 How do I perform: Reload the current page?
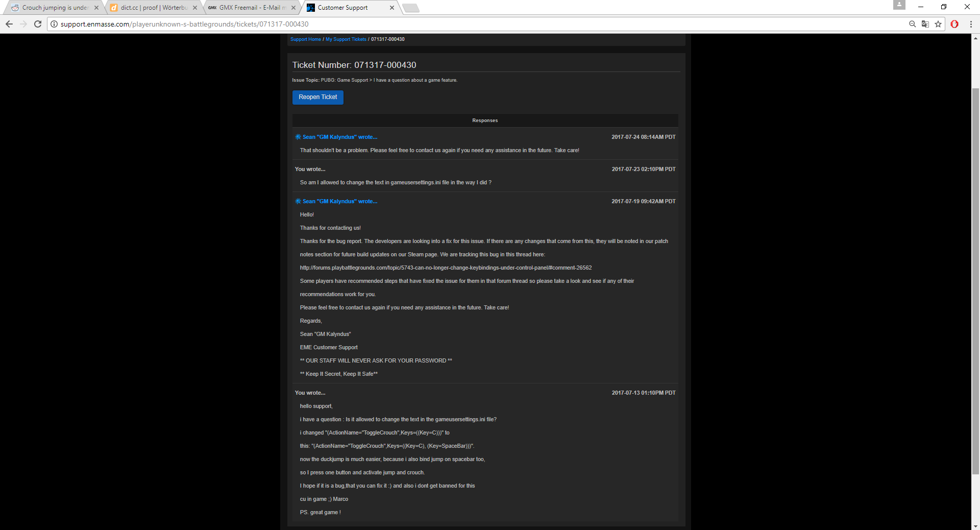(x=38, y=24)
